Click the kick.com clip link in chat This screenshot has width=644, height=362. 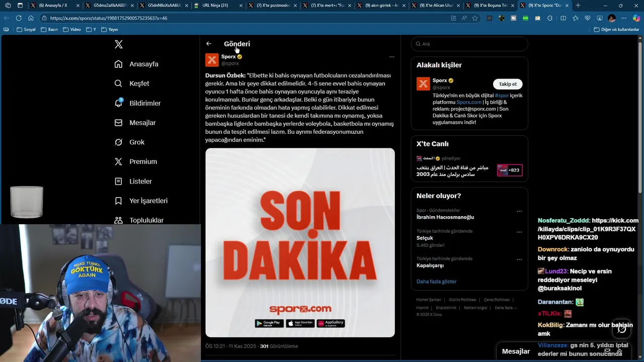pyautogui.click(x=588, y=229)
